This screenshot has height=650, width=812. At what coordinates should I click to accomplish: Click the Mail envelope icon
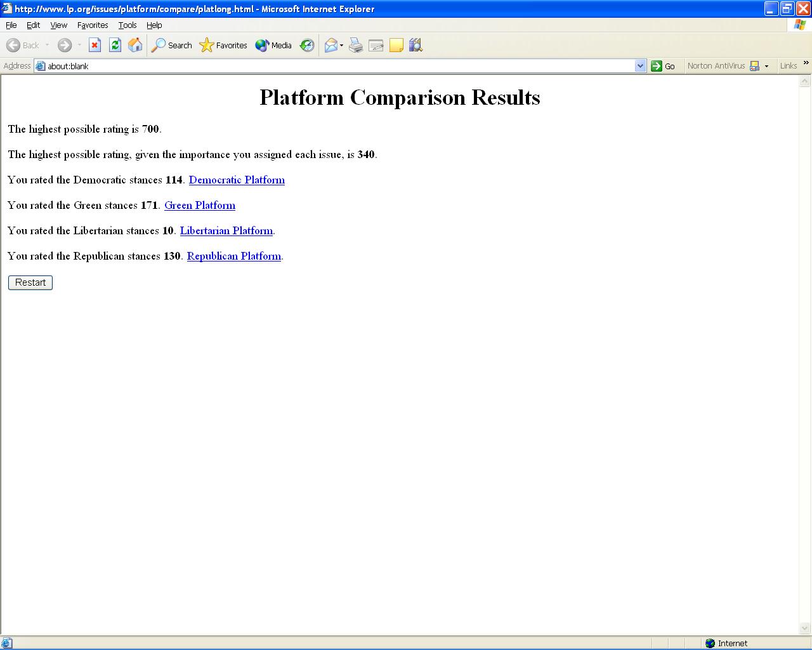(x=331, y=45)
